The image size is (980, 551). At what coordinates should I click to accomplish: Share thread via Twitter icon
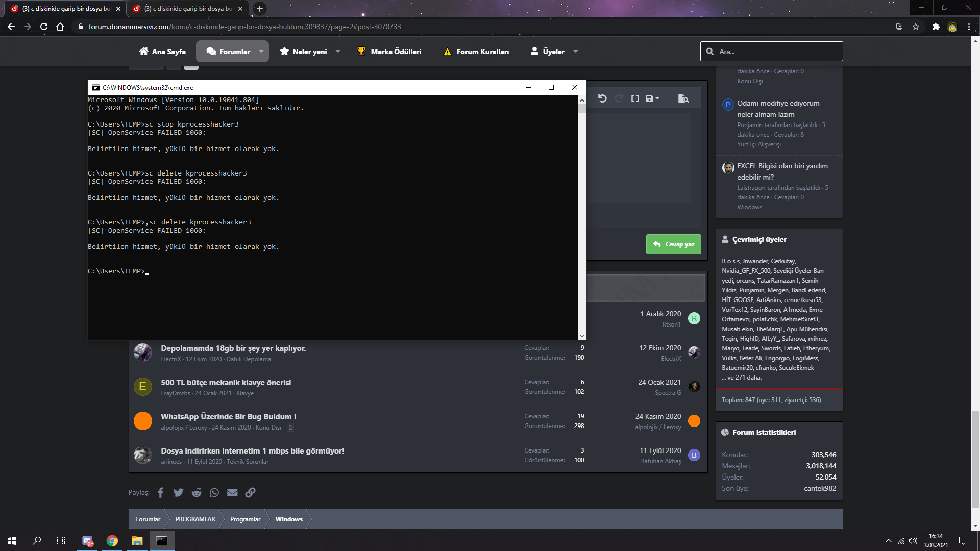(x=178, y=492)
